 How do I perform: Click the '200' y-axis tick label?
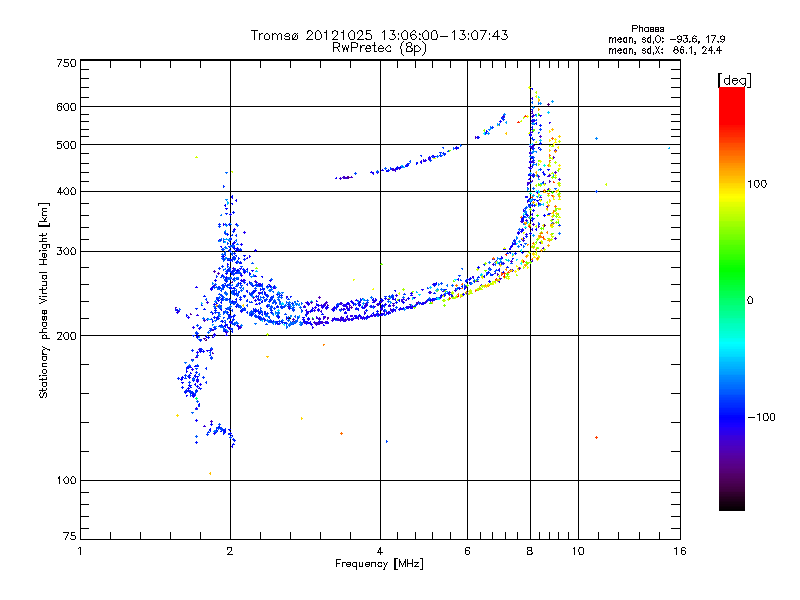pos(66,336)
